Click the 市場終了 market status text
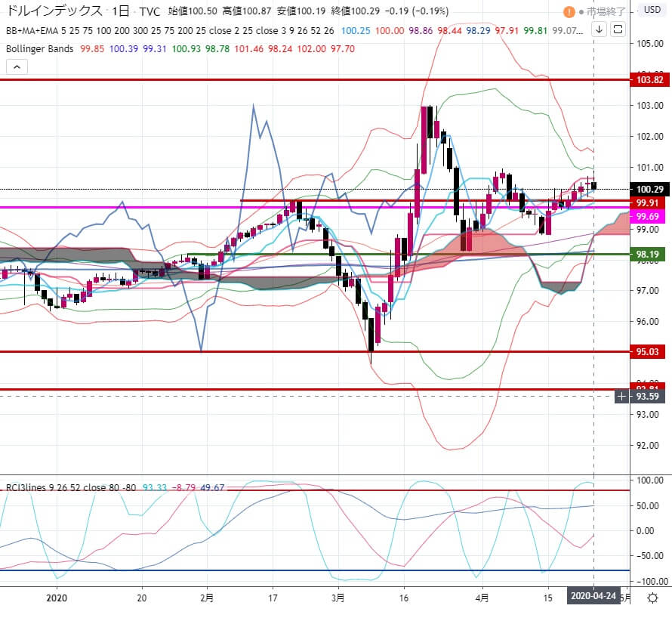672x621 pixels. click(606, 11)
